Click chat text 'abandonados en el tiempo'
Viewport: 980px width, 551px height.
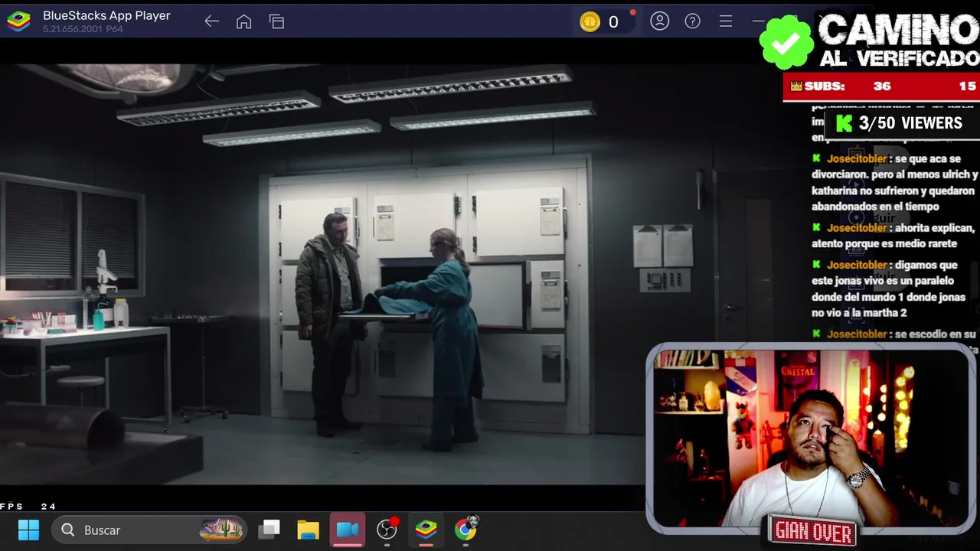click(875, 207)
